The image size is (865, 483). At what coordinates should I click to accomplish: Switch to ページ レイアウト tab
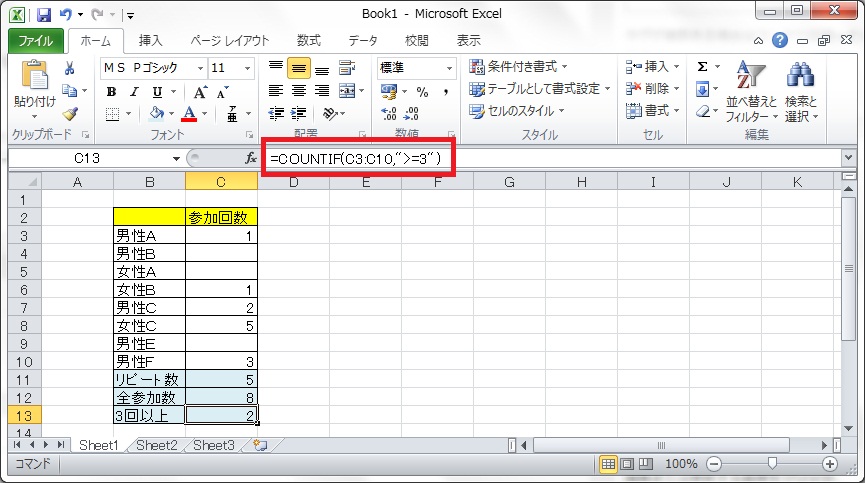tap(230, 41)
